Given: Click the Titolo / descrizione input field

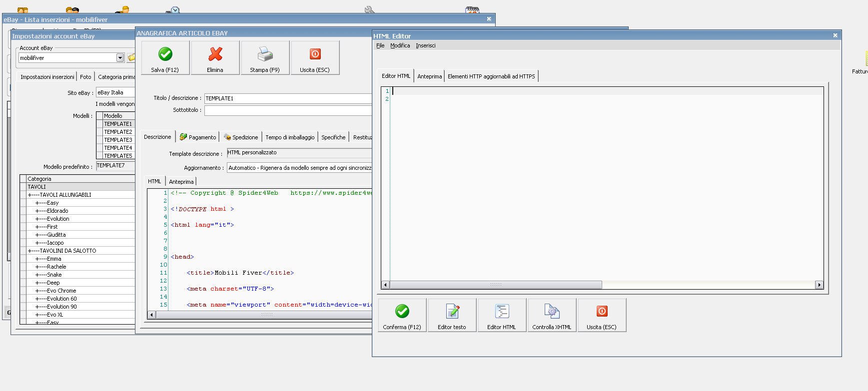Looking at the screenshot, I should [x=288, y=98].
